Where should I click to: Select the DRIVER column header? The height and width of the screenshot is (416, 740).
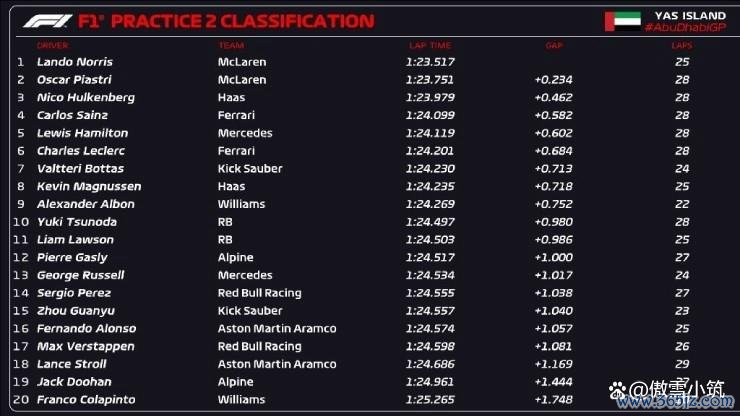tap(52, 45)
